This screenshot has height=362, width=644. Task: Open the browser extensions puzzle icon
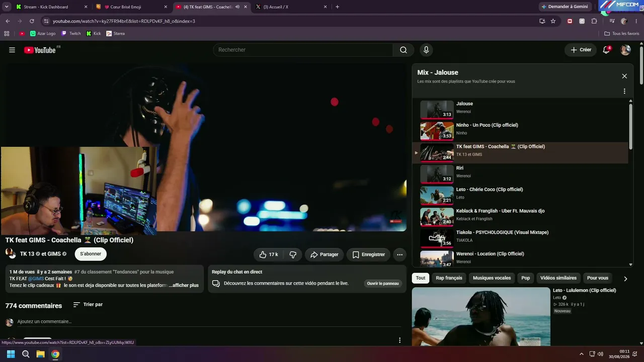594,21
